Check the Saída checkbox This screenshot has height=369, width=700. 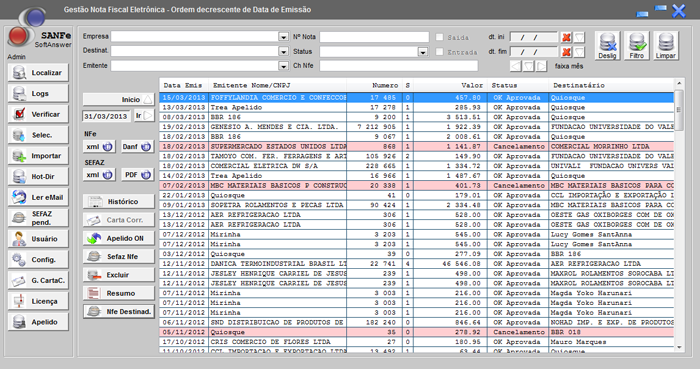click(439, 37)
